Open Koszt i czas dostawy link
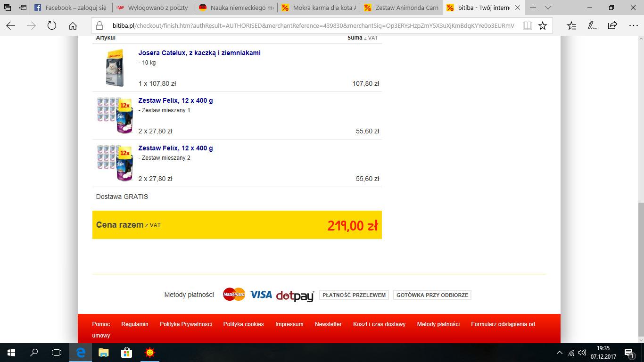 379,324
